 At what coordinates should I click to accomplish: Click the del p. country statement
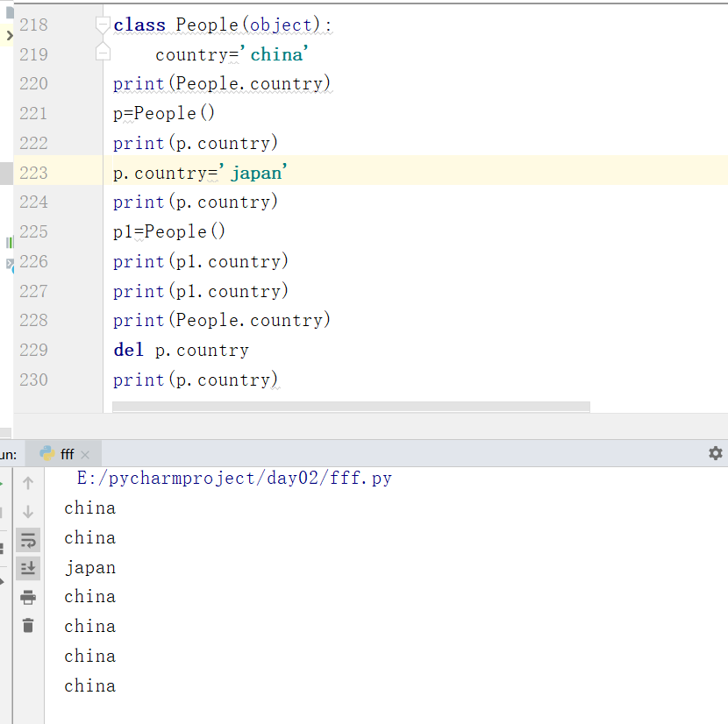click(181, 350)
